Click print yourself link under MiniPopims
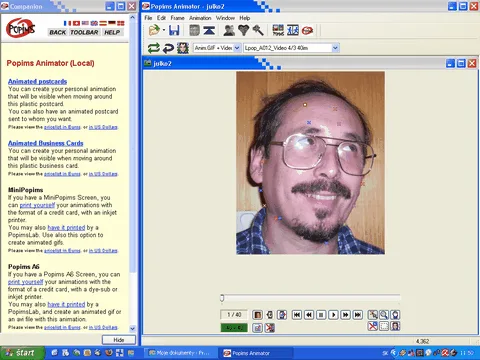The image size is (480, 360). point(37,205)
